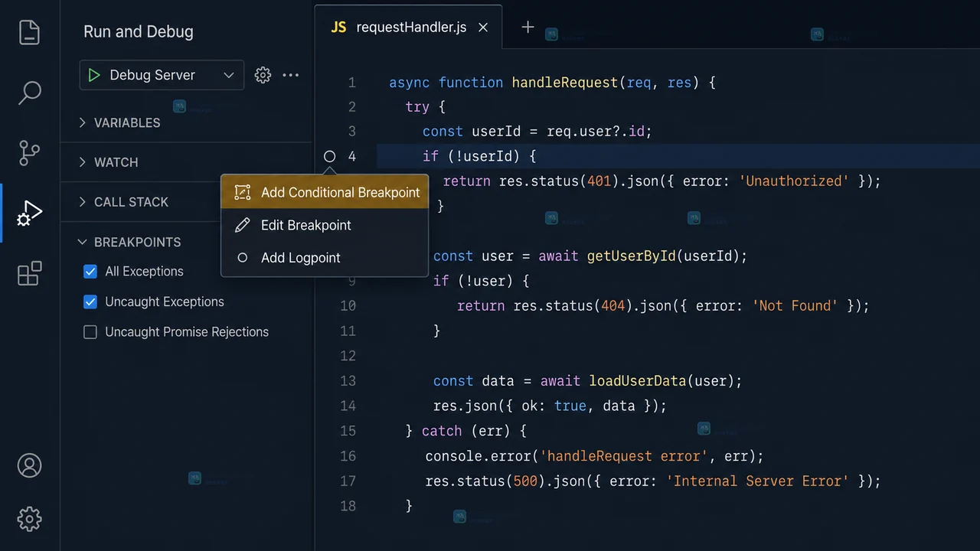Click line number 17 in the gutter
The width and height of the screenshot is (980, 551).
[x=348, y=481]
